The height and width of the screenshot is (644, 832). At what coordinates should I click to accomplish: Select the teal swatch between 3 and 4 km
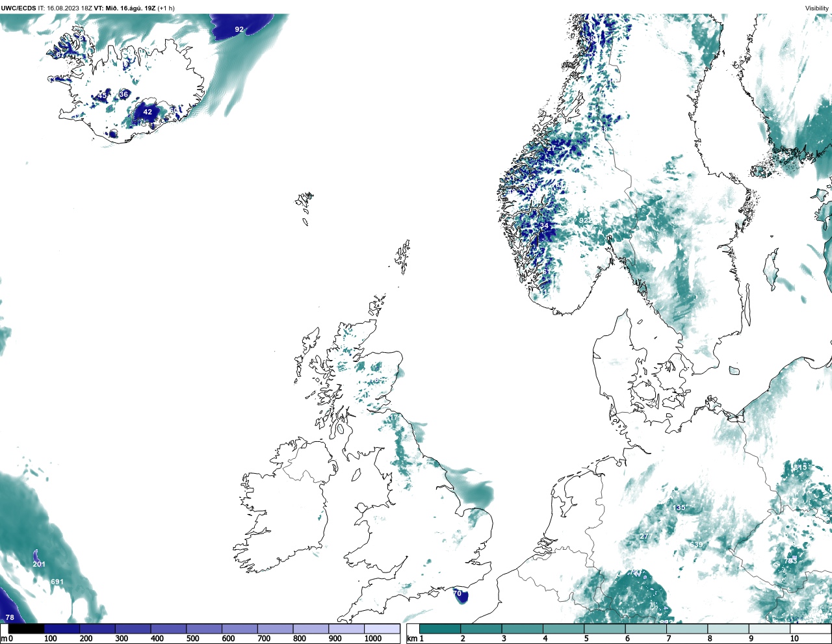(522, 629)
